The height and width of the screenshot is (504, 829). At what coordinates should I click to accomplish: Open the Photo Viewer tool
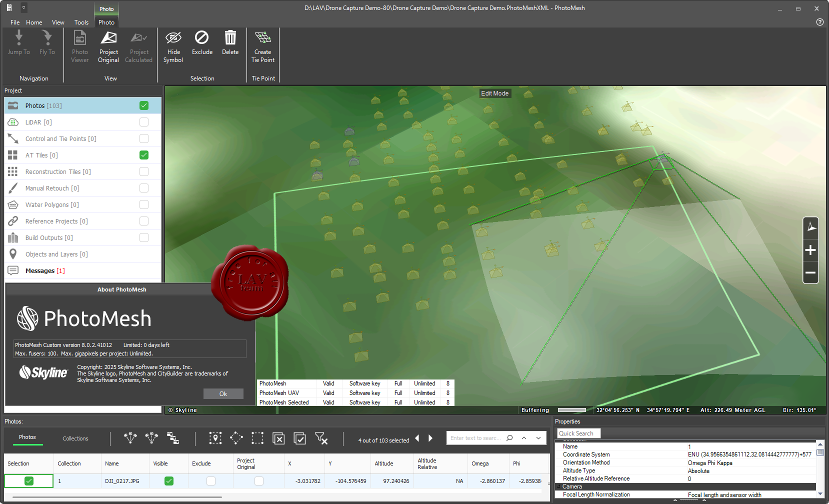click(x=79, y=46)
